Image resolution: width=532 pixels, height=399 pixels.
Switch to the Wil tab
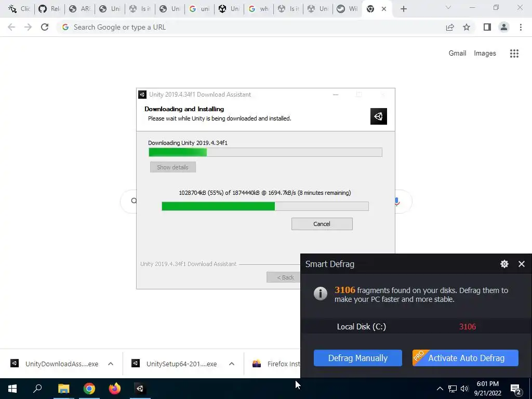click(x=348, y=9)
